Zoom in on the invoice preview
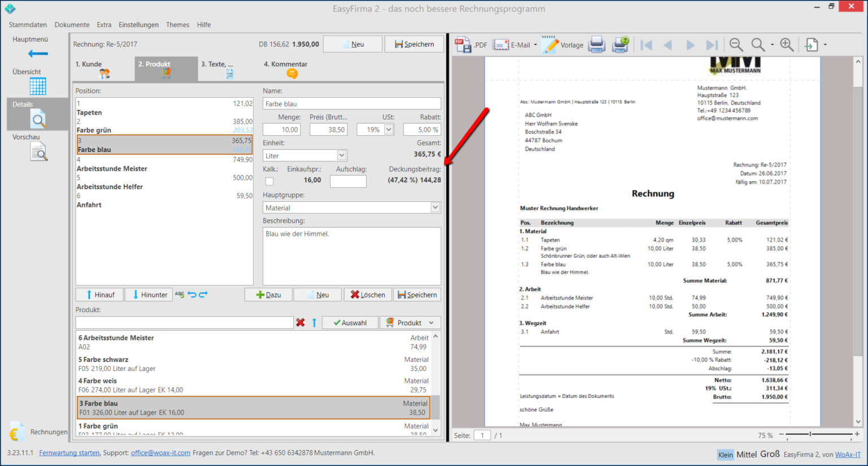868x466 pixels. 787,45
